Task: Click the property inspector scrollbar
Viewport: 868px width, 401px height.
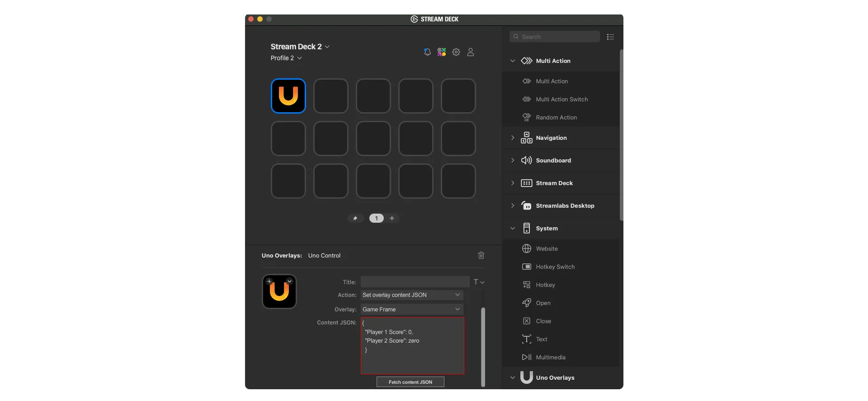Action: coord(483,347)
